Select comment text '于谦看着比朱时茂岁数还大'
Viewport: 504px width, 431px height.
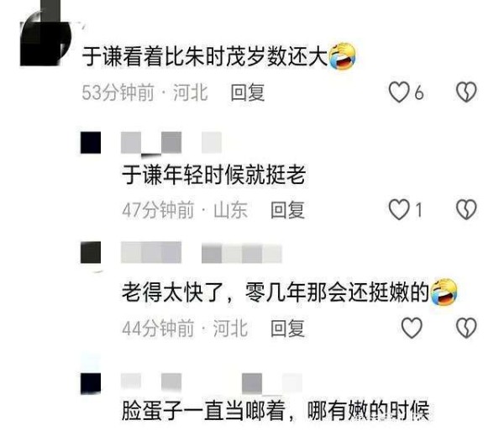click(205, 56)
